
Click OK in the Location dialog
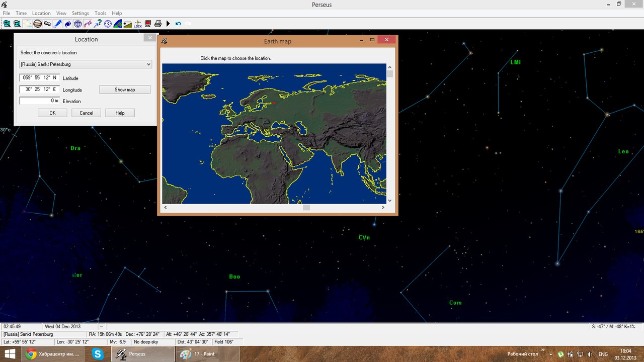tap(52, 113)
